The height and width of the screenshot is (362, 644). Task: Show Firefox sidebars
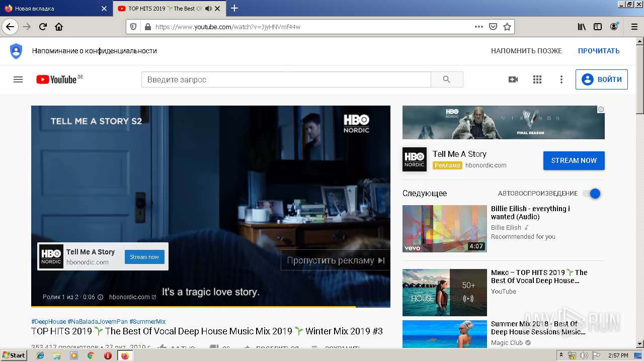598,27
